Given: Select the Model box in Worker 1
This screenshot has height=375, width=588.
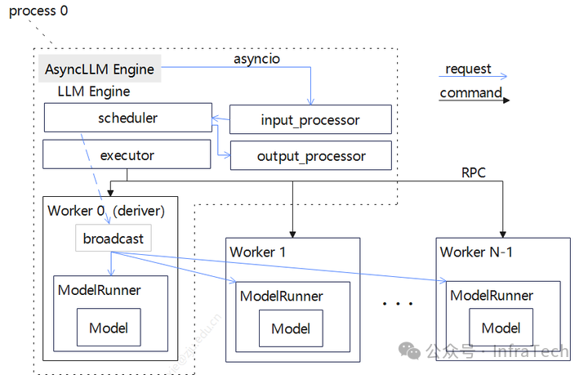Looking at the screenshot, I should pyautogui.click(x=291, y=329).
